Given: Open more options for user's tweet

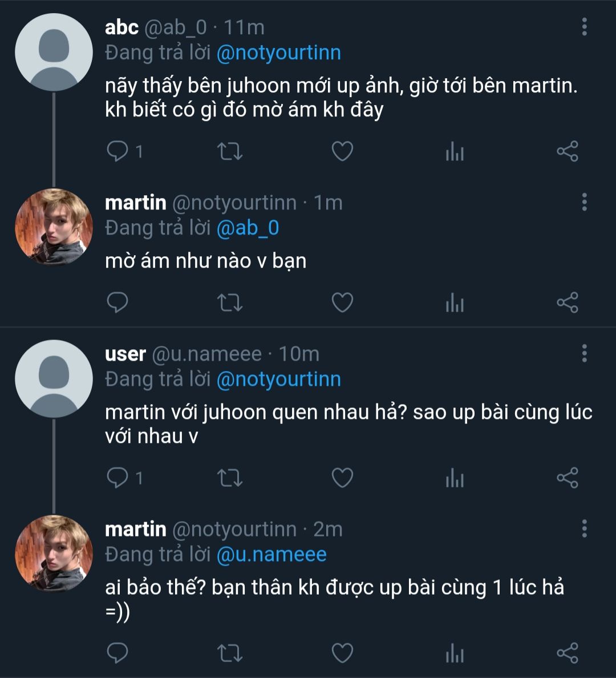Looking at the screenshot, I should pos(584,353).
